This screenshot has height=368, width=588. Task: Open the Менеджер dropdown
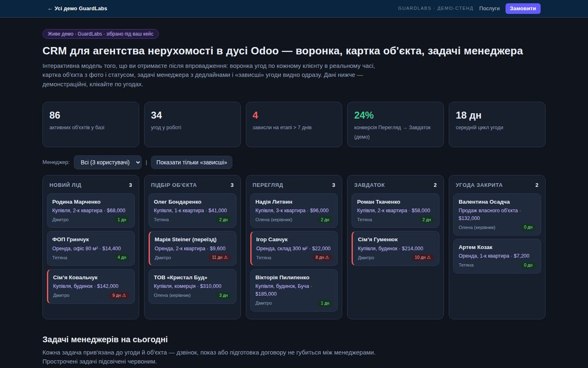click(x=108, y=162)
